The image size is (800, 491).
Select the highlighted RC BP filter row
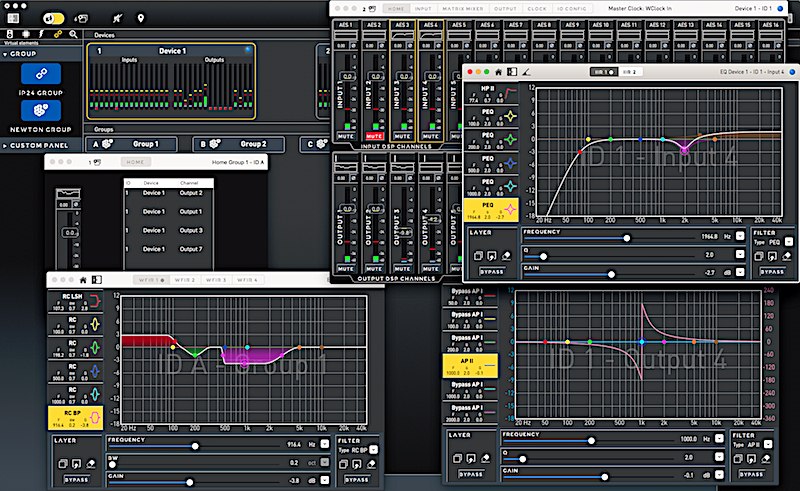[76, 418]
